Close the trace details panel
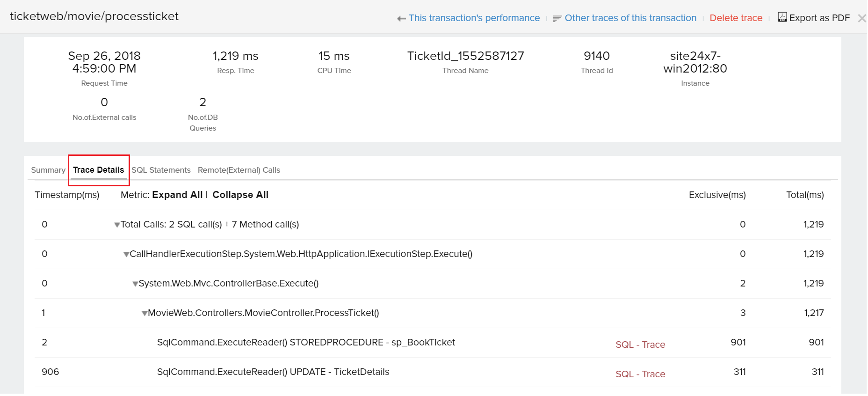 click(862, 18)
